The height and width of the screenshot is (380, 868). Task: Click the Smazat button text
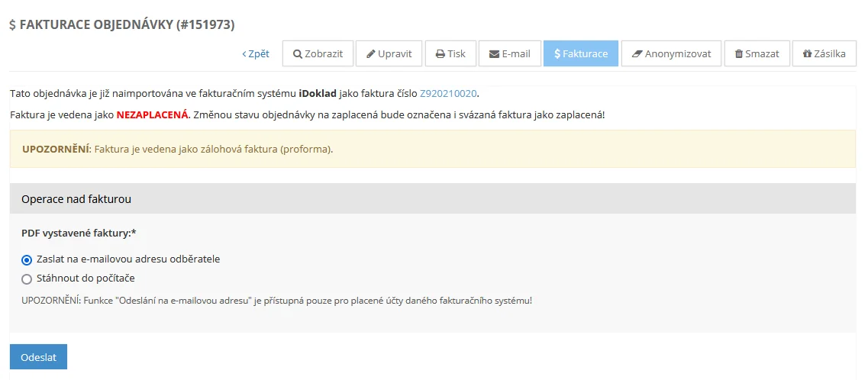[763, 53]
